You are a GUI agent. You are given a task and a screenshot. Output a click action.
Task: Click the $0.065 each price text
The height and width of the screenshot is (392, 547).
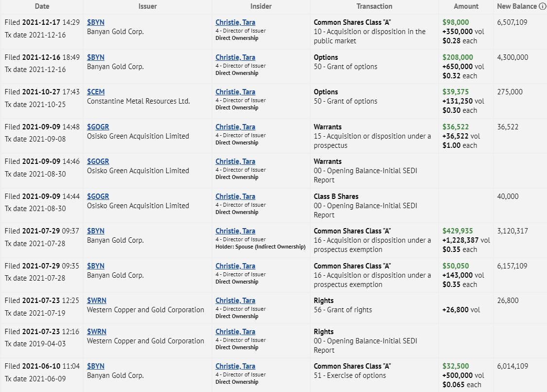[x=461, y=385]
